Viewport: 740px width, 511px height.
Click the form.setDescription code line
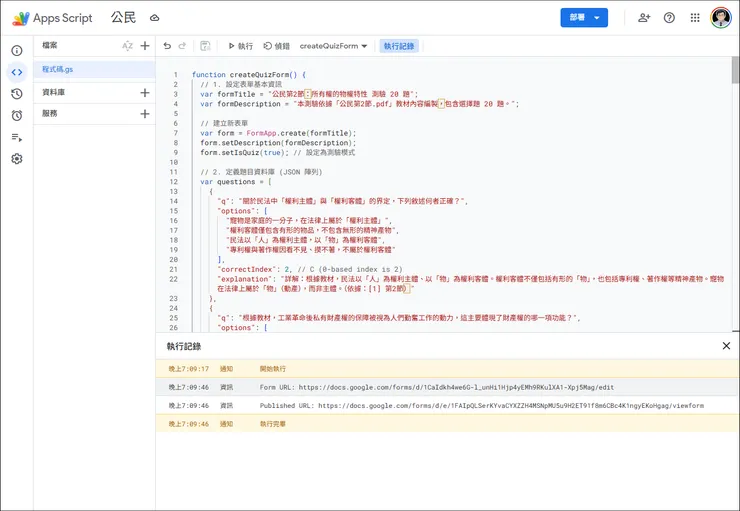pos(278,142)
